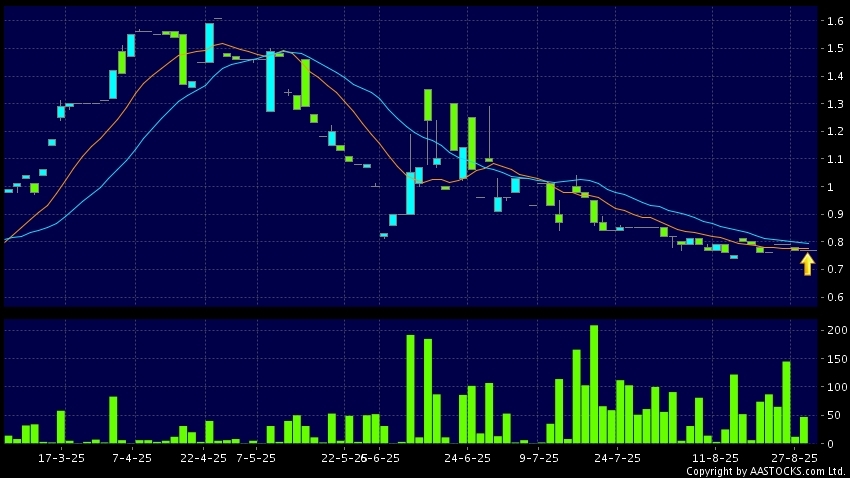Select the 7-4-25 date label
This screenshot has height=478, width=850.
132,458
